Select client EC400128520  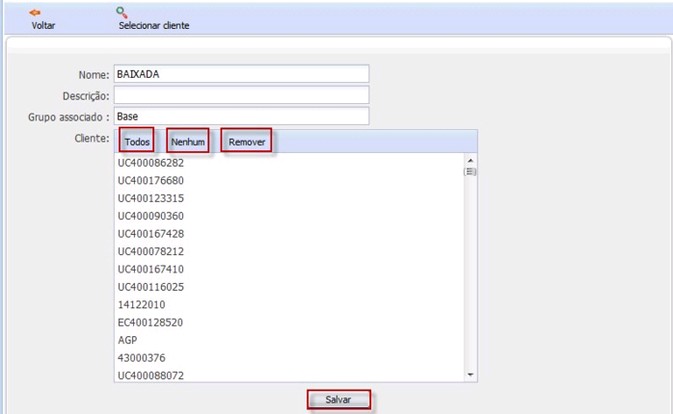click(151, 323)
